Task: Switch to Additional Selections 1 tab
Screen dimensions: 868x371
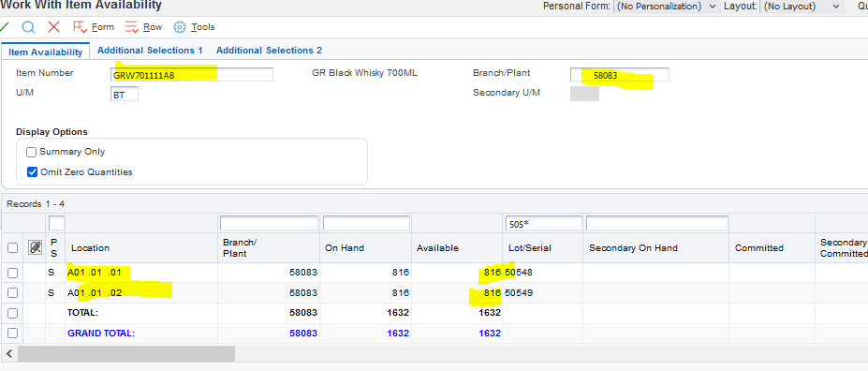Action: 150,51
